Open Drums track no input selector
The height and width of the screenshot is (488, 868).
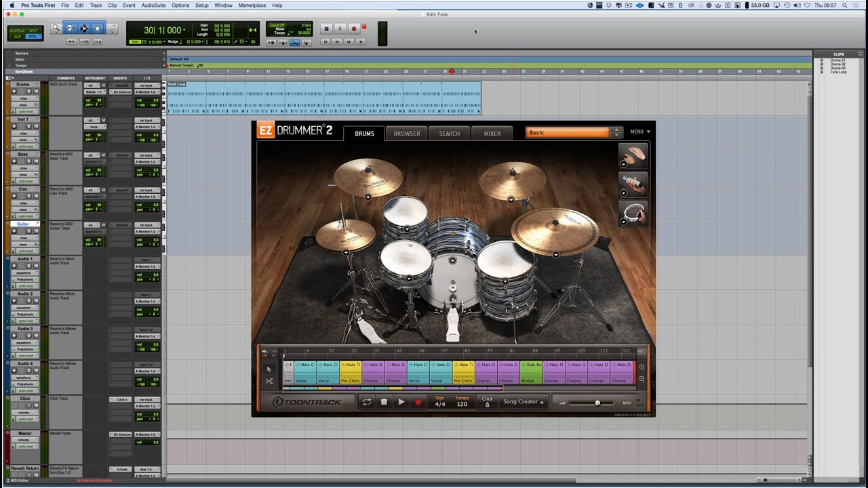pos(147,85)
